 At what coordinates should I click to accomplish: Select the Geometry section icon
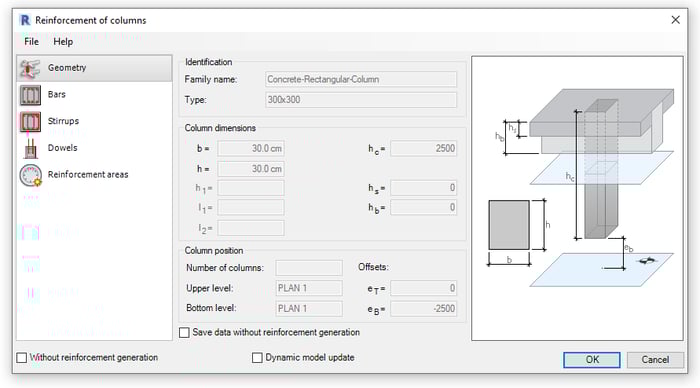[30, 68]
